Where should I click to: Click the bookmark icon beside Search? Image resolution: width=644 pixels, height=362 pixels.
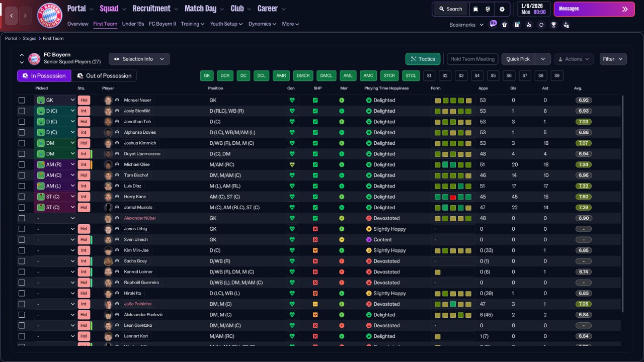tap(475, 9)
